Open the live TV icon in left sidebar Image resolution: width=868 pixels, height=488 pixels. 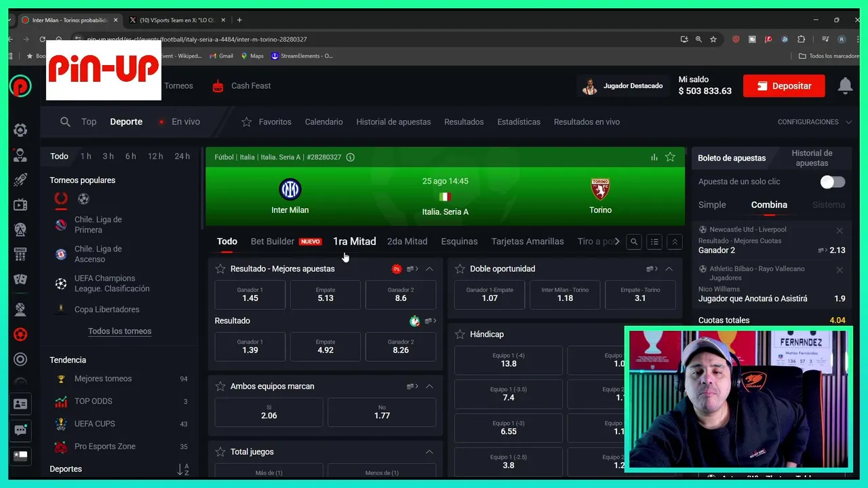point(20,205)
